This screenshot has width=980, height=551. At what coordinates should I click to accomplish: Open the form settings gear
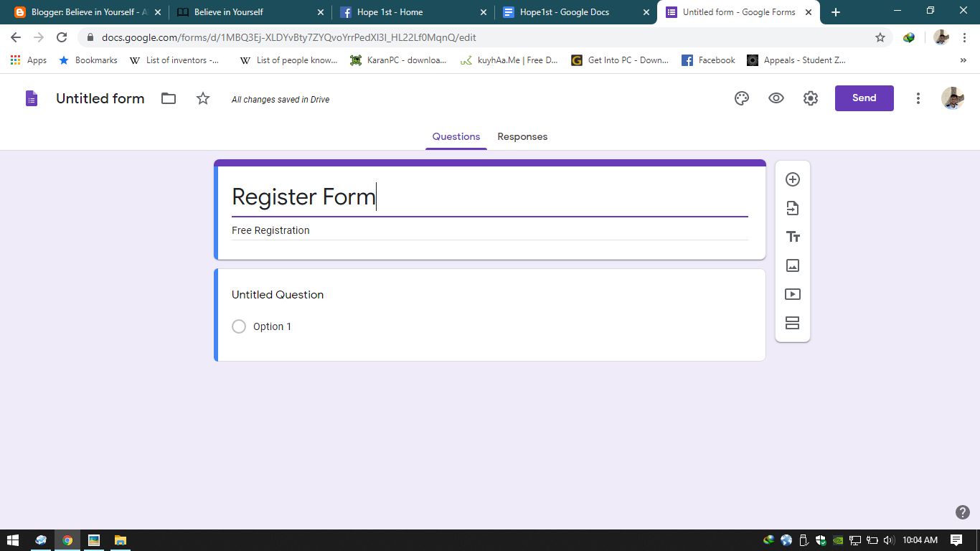pyautogui.click(x=810, y=98)
